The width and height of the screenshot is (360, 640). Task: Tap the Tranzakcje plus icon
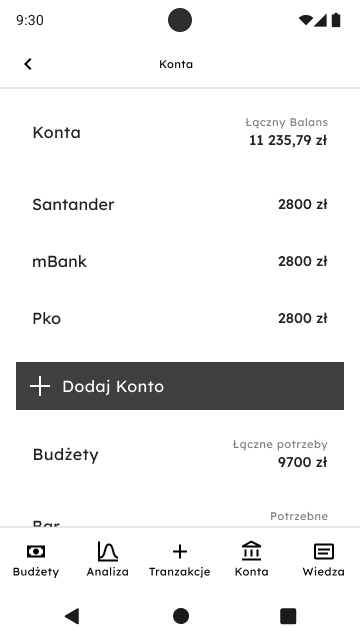(180, 551)
